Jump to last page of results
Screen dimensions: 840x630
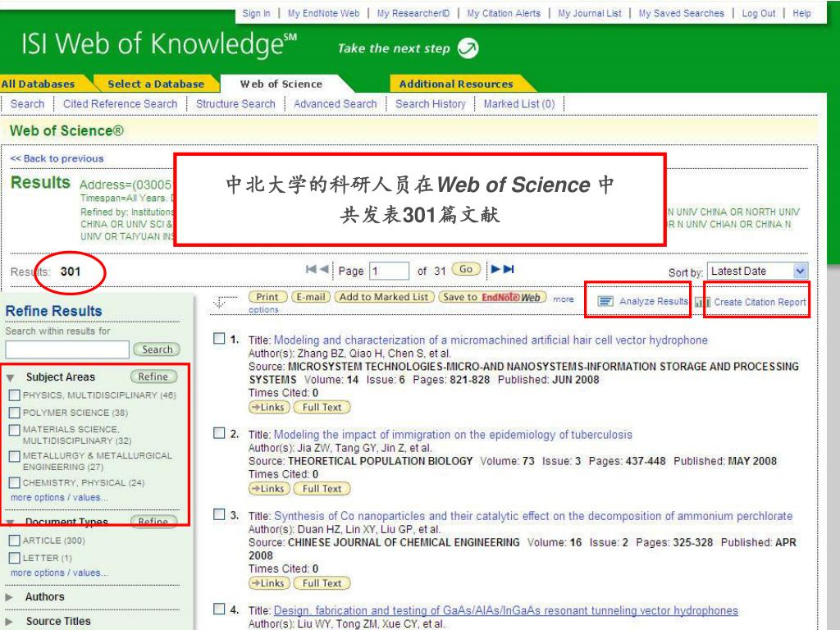[509, 269]
